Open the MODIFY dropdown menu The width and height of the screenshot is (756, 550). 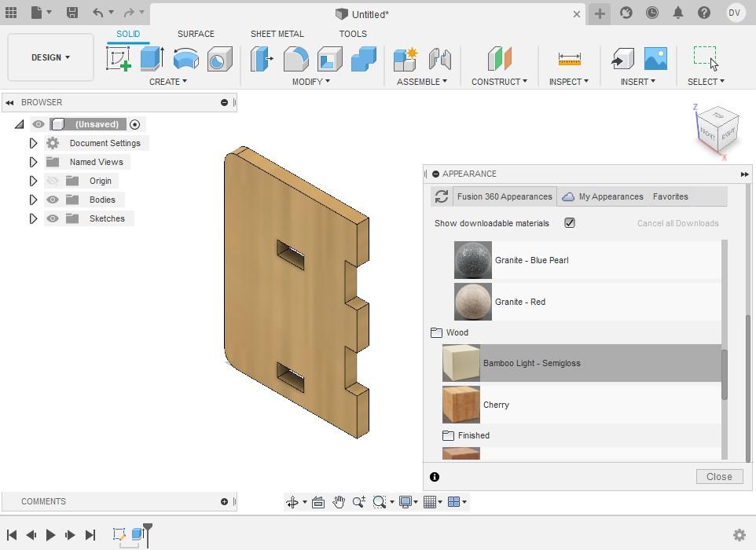tap(311, 82)
